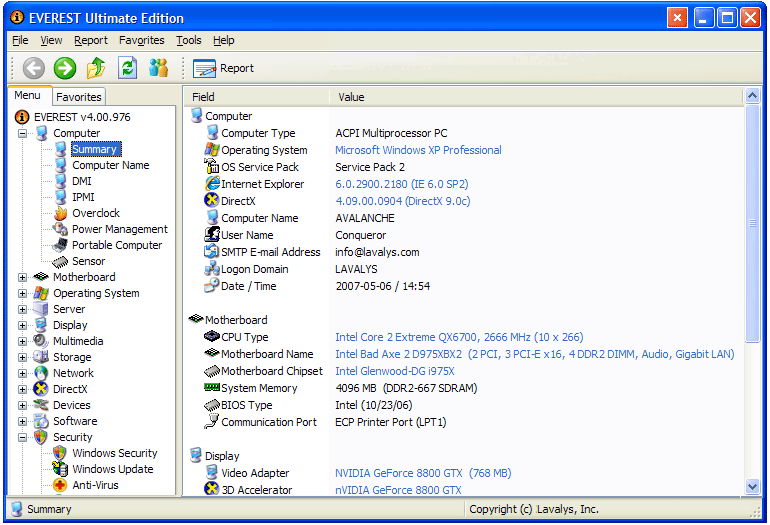Collapse the Security tree node

click(22, 437)
